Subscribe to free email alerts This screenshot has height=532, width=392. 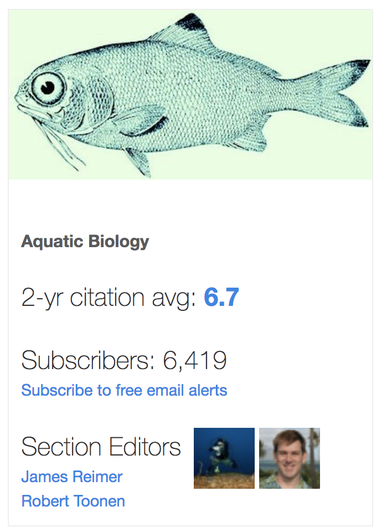click(124, 390)
